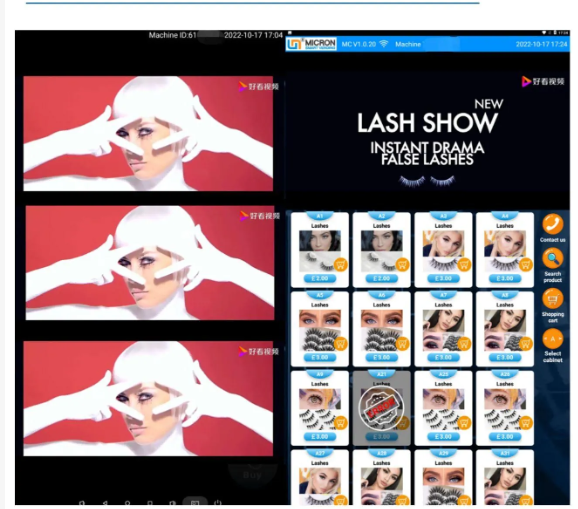Open the middle red lash video
578x509 pixels.
150,263
